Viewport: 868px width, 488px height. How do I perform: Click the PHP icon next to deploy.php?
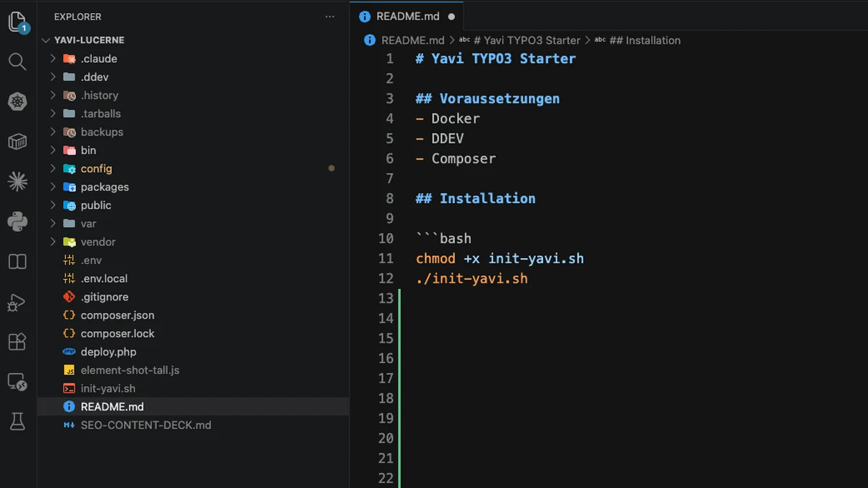[69, 351]
